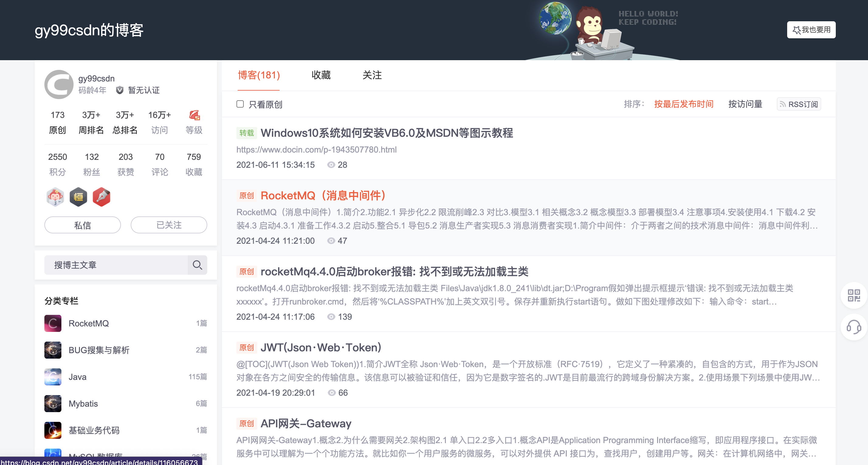Viewport: 868px width, 465px height.
Task: Click the shield icon beside 暂无认证
Action: pos(120,90)
